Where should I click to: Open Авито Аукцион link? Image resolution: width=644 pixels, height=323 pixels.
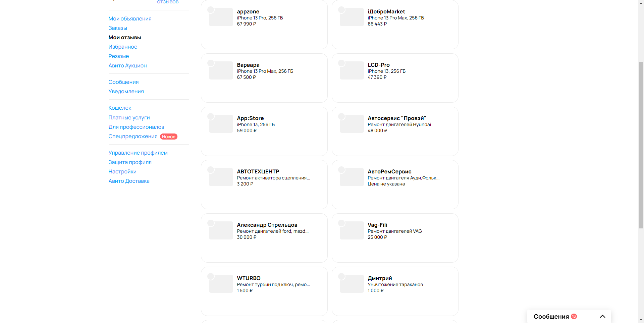point(127,65)
